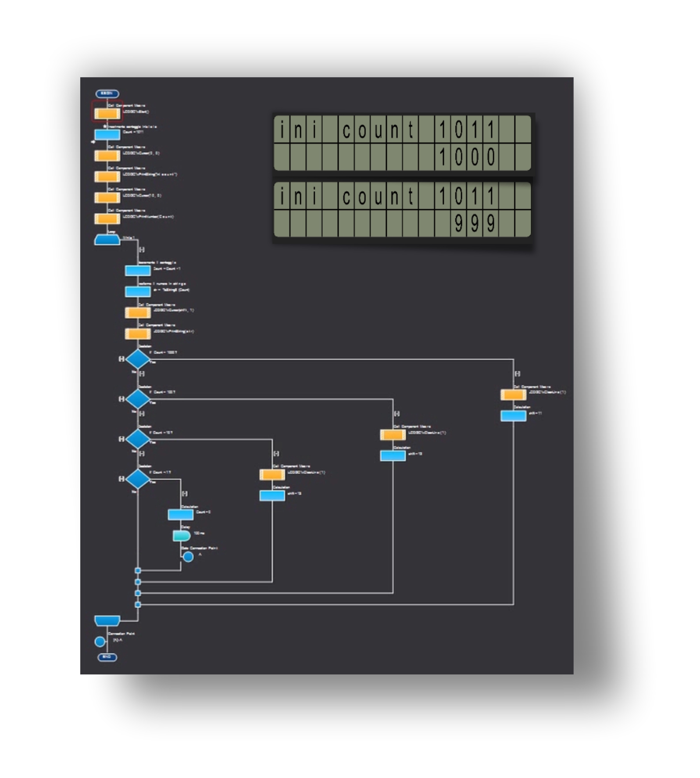Select the Count = 0 calculation block
700x778 pixels.
coord(181,515)
